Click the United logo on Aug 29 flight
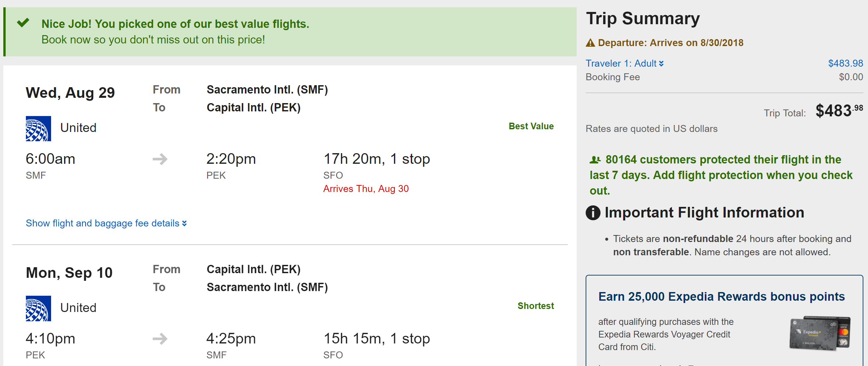 [38, 129]
